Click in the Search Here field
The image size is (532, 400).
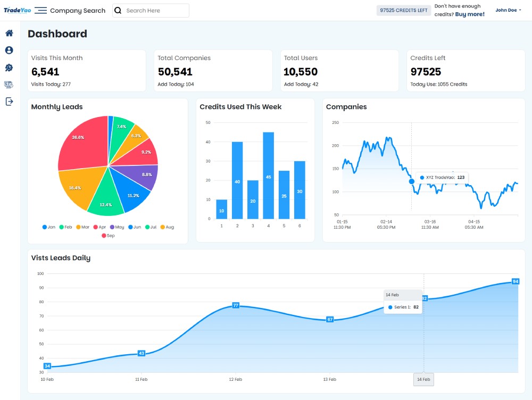point(155,11)
